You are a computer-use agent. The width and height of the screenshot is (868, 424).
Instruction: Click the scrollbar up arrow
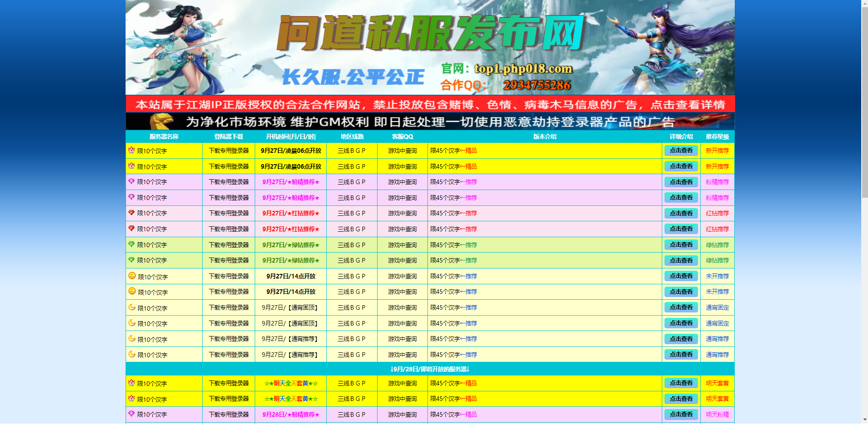tap(864, 3)
